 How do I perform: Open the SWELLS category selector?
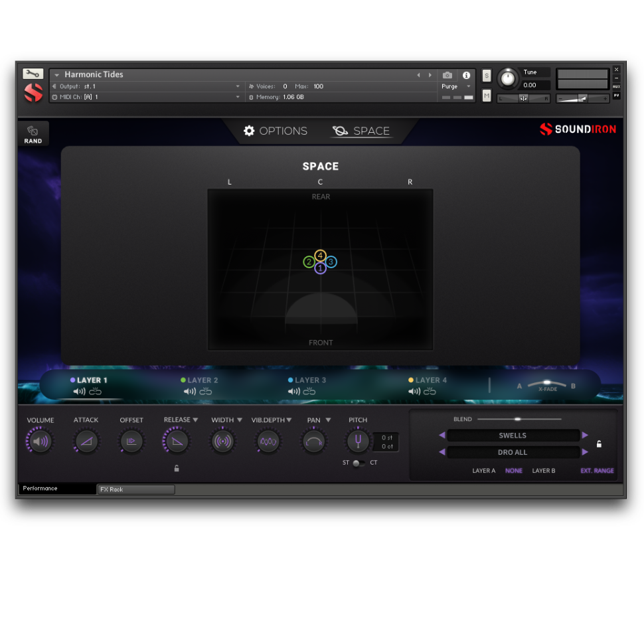(x=513, y=436)
